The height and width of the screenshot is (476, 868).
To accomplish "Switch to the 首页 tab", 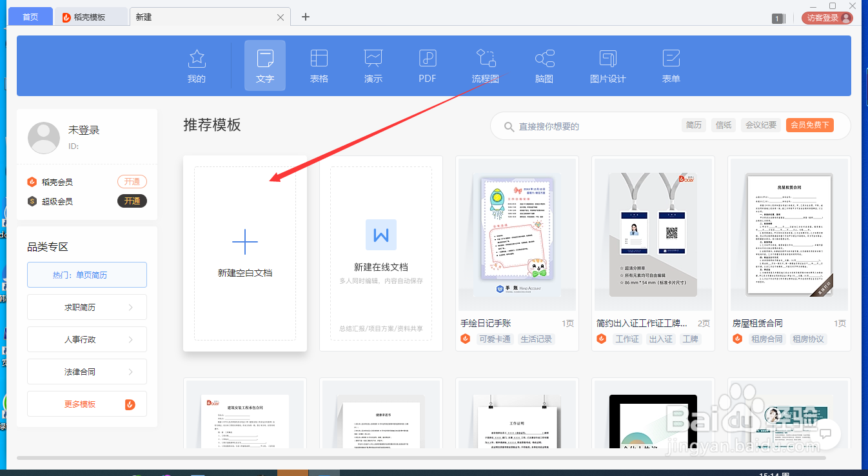I will coord(30,16).
